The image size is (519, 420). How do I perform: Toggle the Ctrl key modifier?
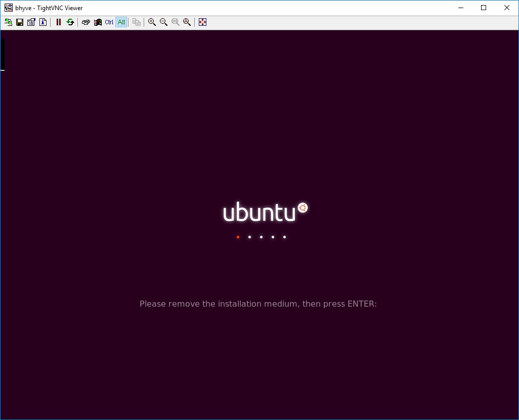coord(109,22)
